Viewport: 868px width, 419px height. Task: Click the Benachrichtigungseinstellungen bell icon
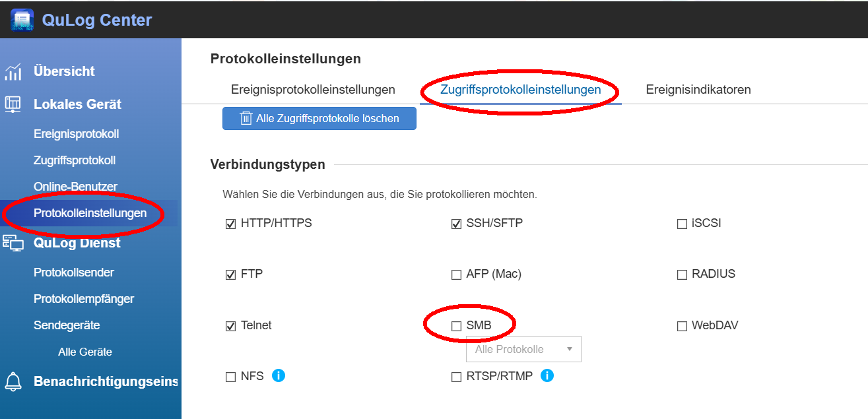[13, 381]
